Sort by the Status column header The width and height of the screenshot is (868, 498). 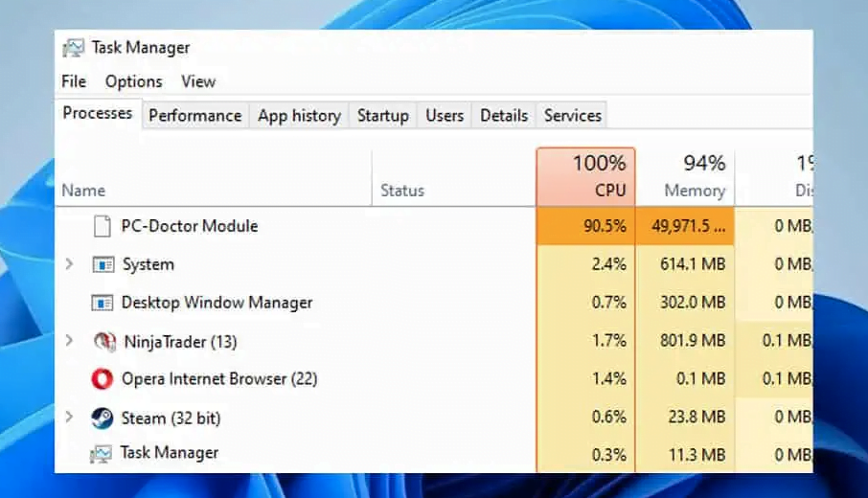454,177
